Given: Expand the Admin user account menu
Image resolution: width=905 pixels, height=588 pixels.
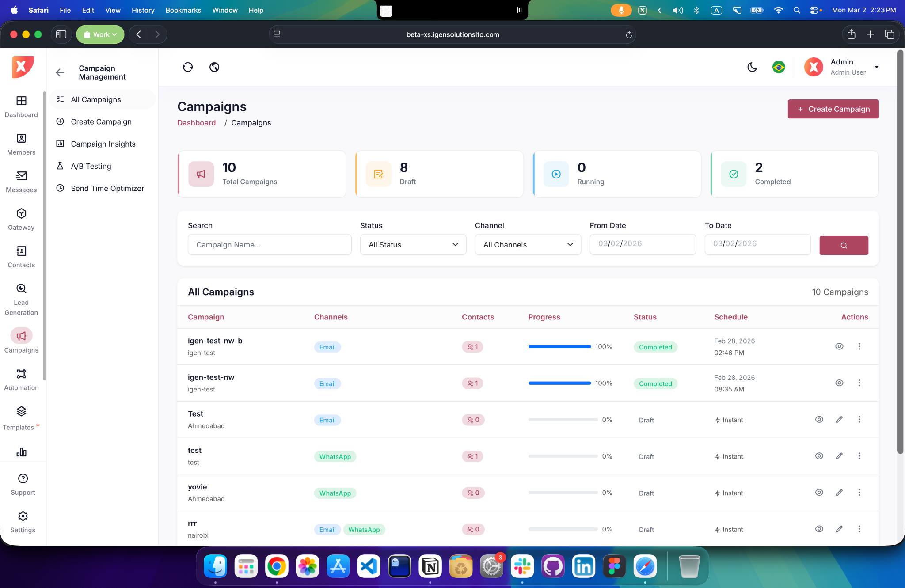Looking at the screenshot, I should (x=877, y=67).
